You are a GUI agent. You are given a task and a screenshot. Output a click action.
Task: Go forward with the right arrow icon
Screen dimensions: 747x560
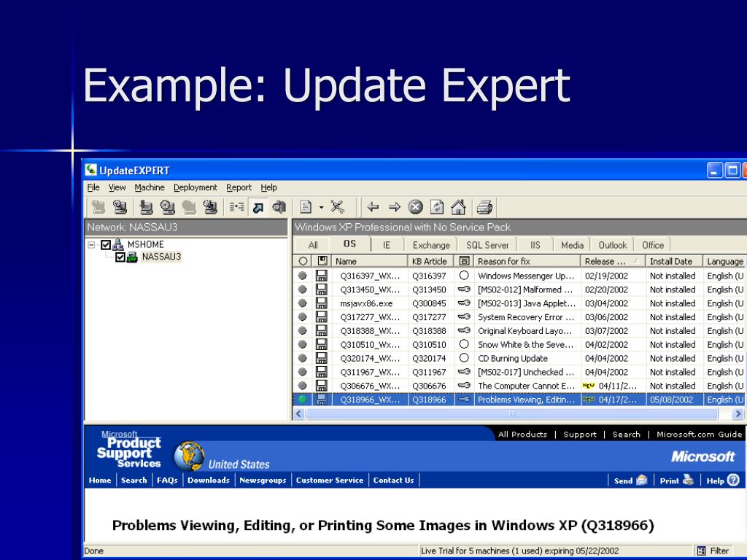(395, 207)
